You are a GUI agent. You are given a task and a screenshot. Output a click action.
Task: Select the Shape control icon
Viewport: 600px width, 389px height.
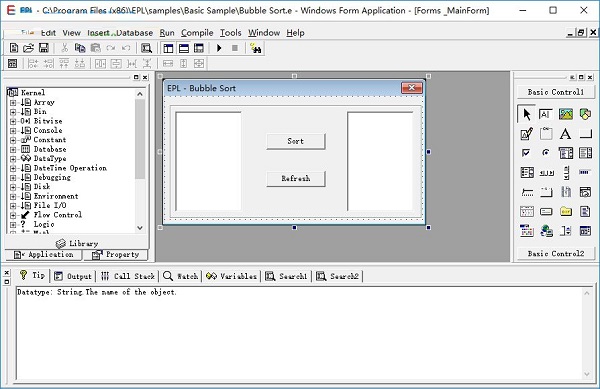tap(585, 114)
